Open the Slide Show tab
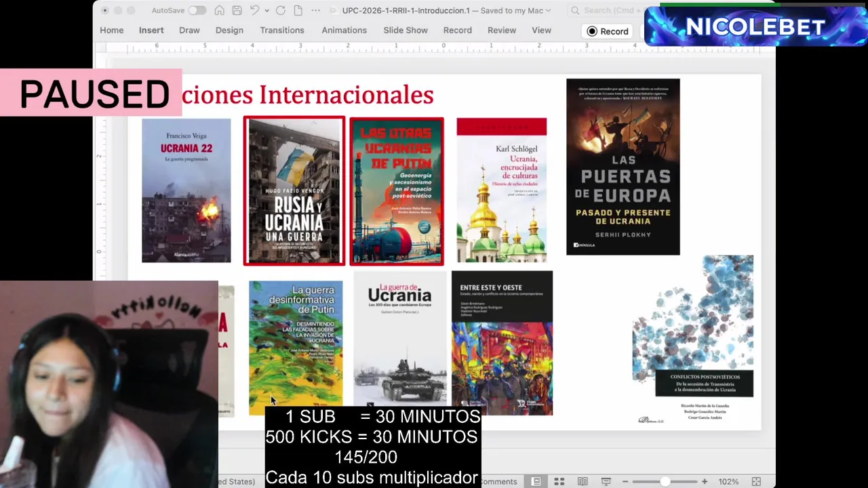The width and height of the screenshot is (868, 488). [x=406, y=30]
